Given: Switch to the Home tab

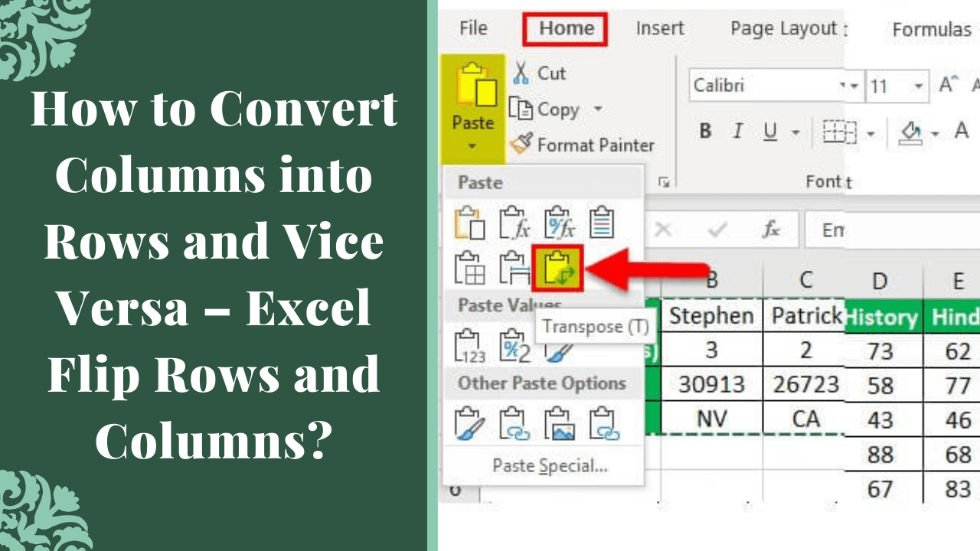Looking at the screenshot, I should [566, 29].
